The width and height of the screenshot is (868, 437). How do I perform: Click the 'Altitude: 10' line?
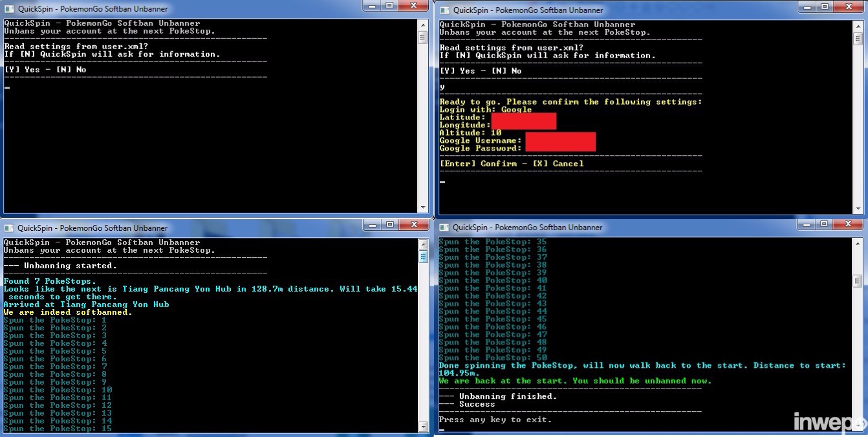pyautogui.click(x=470, y=133)
